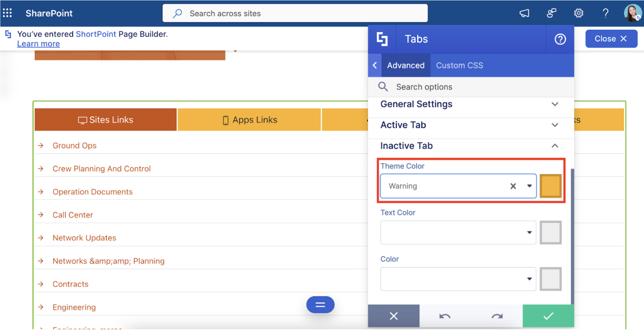Select the Sites Links tab
Image resolution: width=644 pixels, height=332 pixels.
[x=106, y=120]
